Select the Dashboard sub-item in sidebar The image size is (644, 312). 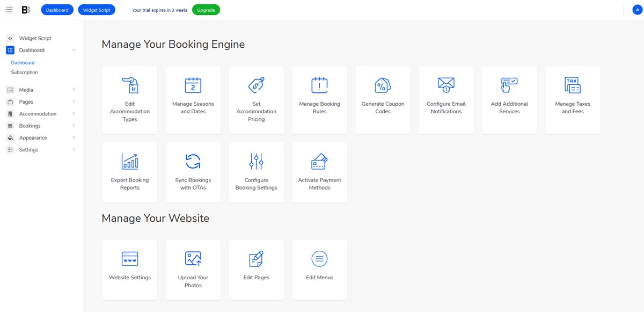click(x=23, y=63)
